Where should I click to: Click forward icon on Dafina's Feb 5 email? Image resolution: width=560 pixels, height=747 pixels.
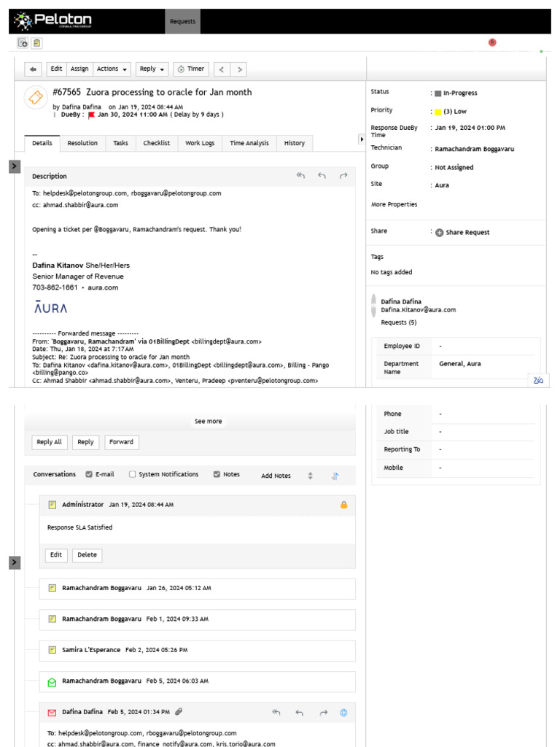coord(323,713)
